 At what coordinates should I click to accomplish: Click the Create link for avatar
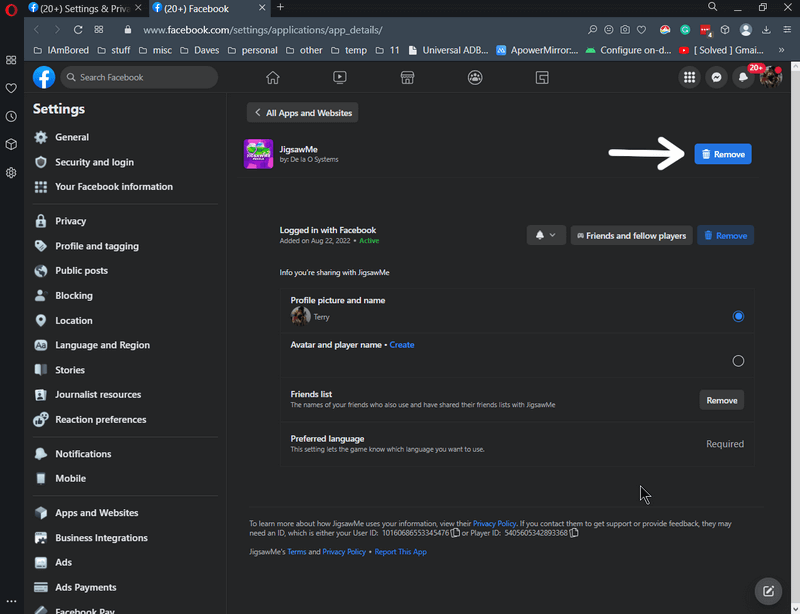(x=402, y=345)
